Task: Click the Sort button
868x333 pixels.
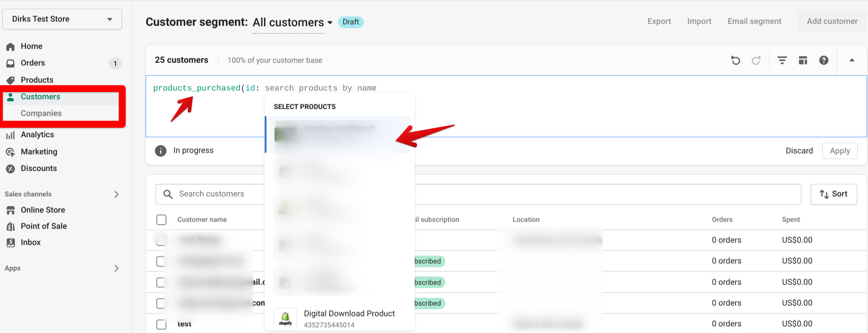Action: pyautogui.click(x=833, y=194)
